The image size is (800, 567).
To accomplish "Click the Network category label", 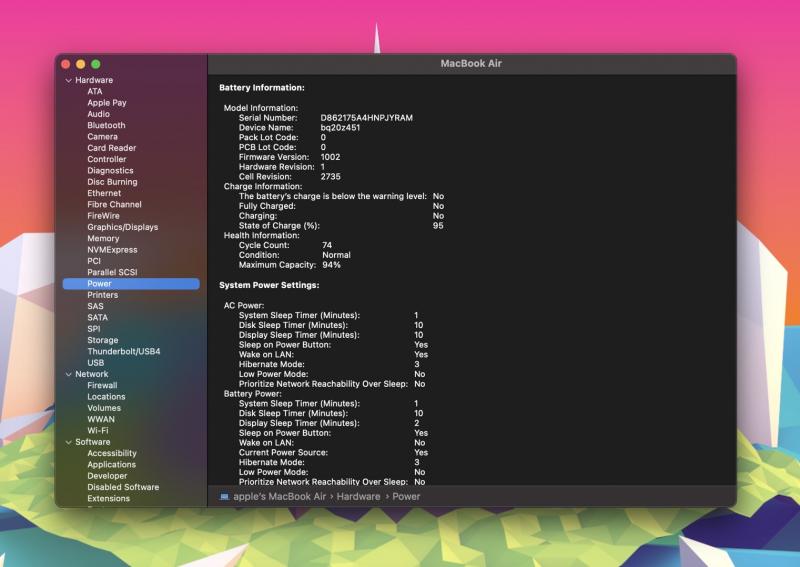I will (91, 374).
